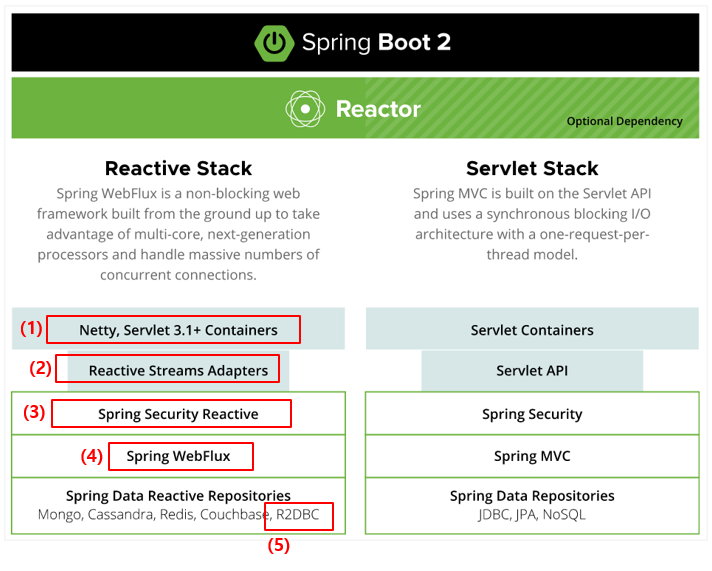
Task: Select the 'Spring MVC' box
Action: (x=532, y=456)
